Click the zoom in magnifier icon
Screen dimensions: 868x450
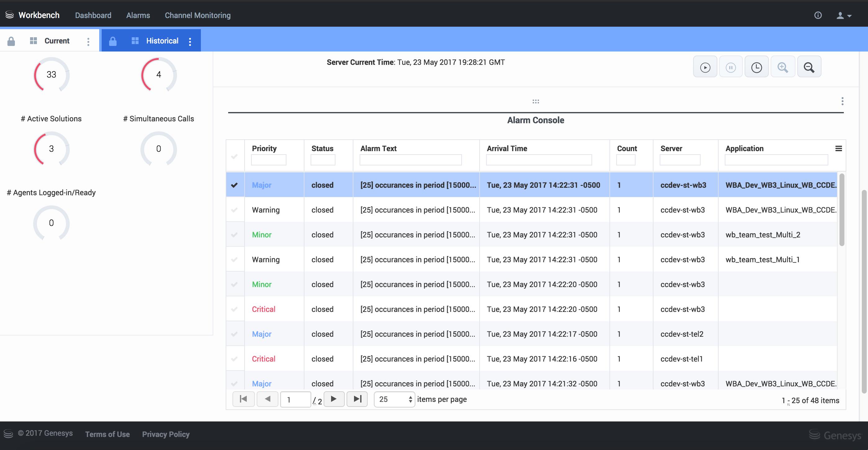(x=782, y=67)
